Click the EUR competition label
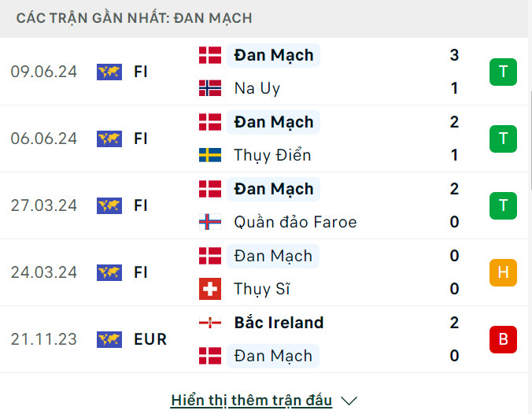The width and height of the screenshot is (532, 414). pyautogui.click(x=150, y=339)
